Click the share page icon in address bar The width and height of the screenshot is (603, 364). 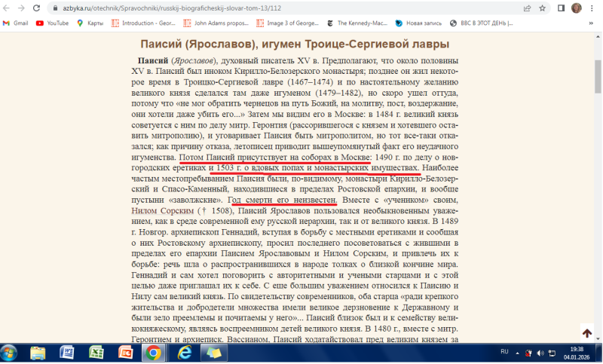(526, 8)
